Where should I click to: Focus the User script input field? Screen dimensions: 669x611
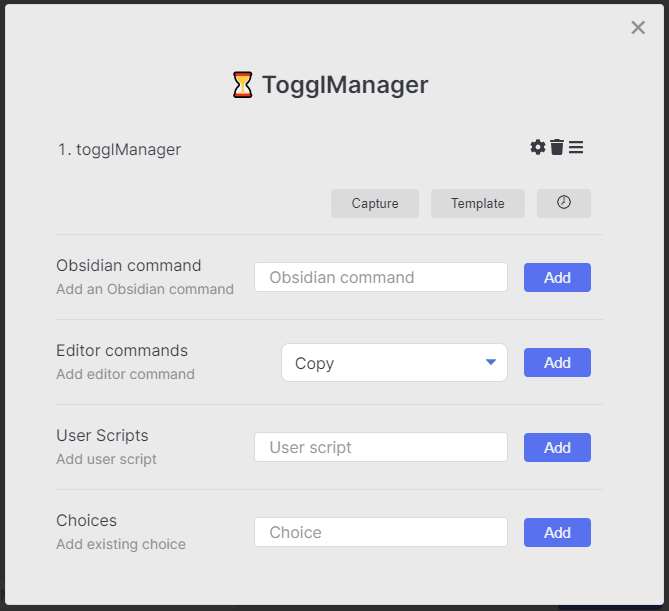[381, 447]
